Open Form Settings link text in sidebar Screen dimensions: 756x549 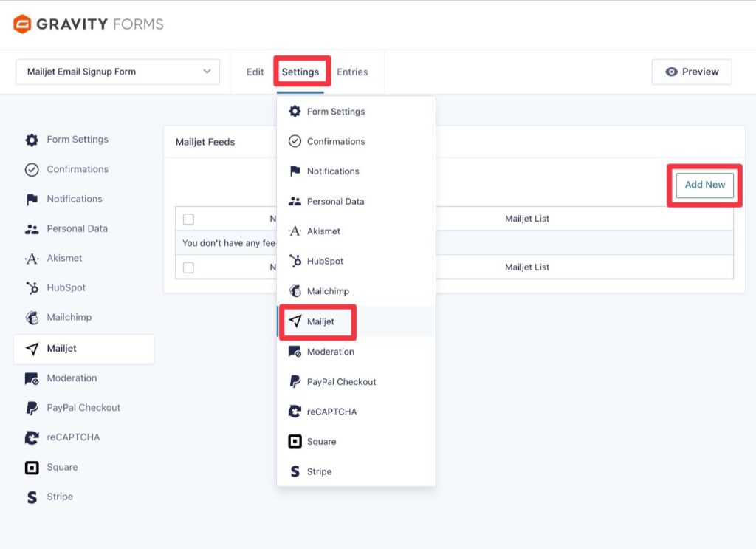[78, 140]
